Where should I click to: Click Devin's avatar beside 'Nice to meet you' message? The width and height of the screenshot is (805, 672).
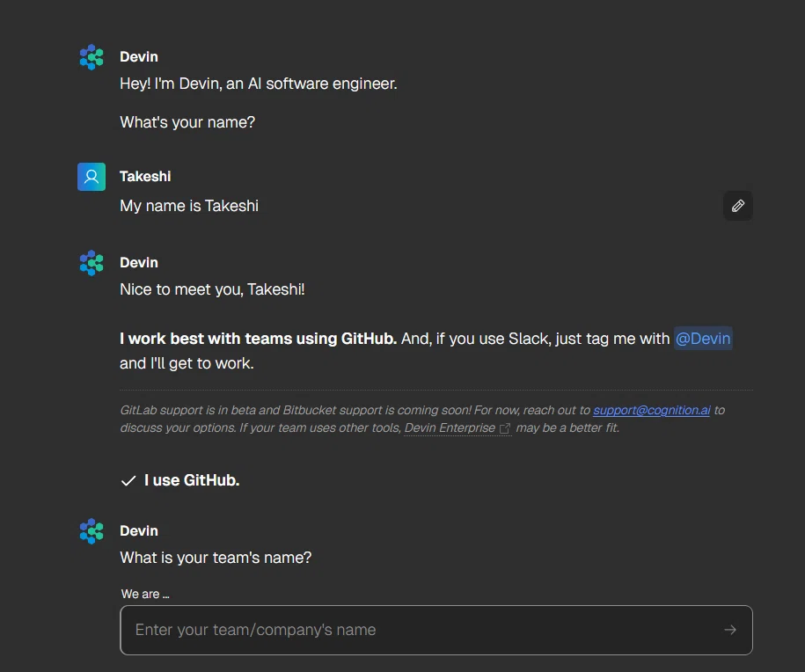coord(91,263)
